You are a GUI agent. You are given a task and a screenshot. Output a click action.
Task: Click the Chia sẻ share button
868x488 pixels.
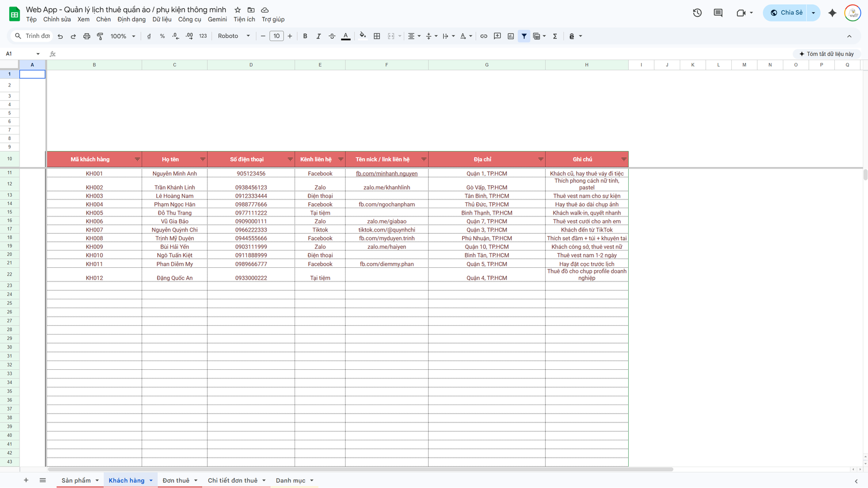click(x=786, y=12)
